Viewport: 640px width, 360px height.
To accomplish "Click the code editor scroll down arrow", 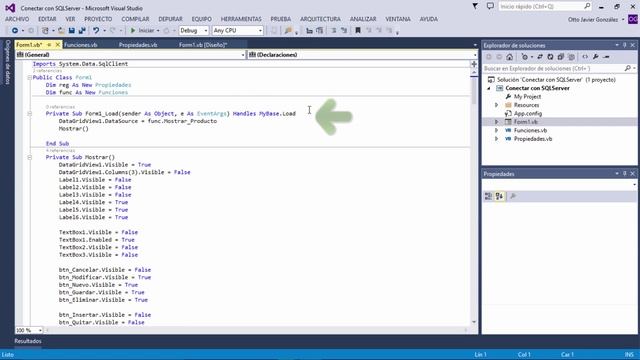I will [x=474, y=322].
